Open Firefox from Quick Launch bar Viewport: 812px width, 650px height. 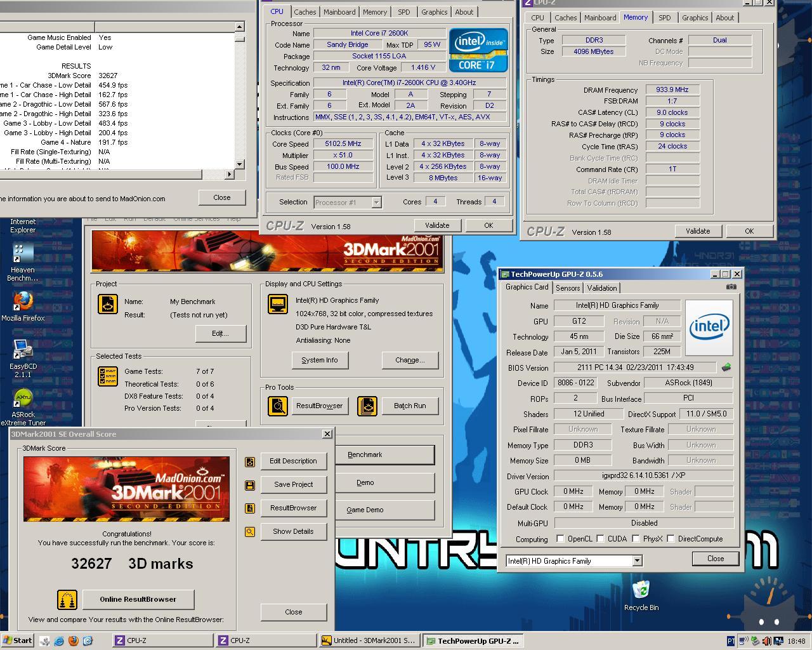pos(73,641)
